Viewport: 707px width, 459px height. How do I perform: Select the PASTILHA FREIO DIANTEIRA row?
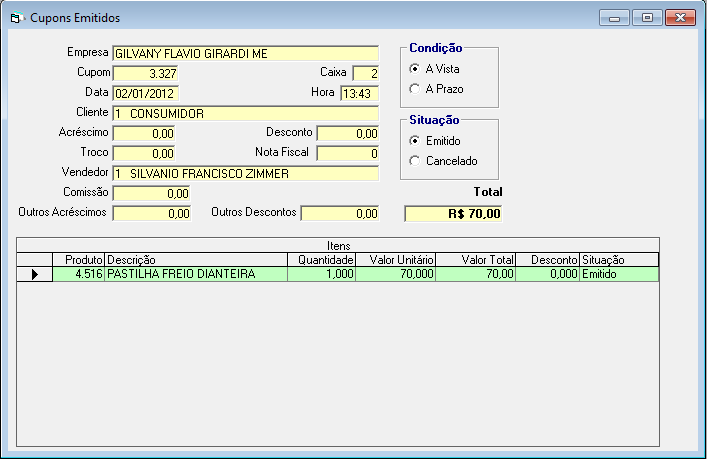tap(196, 274)
